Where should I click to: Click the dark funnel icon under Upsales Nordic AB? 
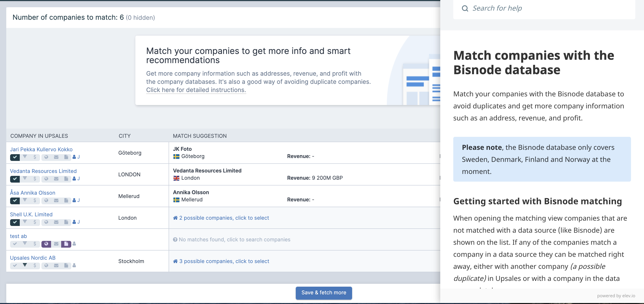(25, 265)
